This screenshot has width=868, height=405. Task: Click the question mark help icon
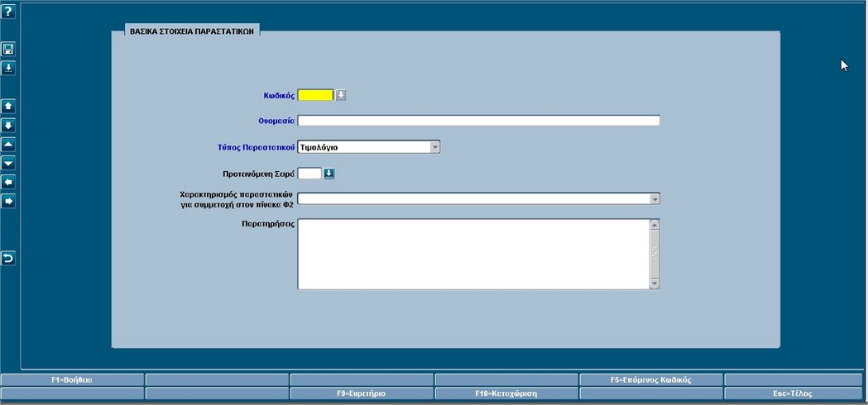point(9,11)
